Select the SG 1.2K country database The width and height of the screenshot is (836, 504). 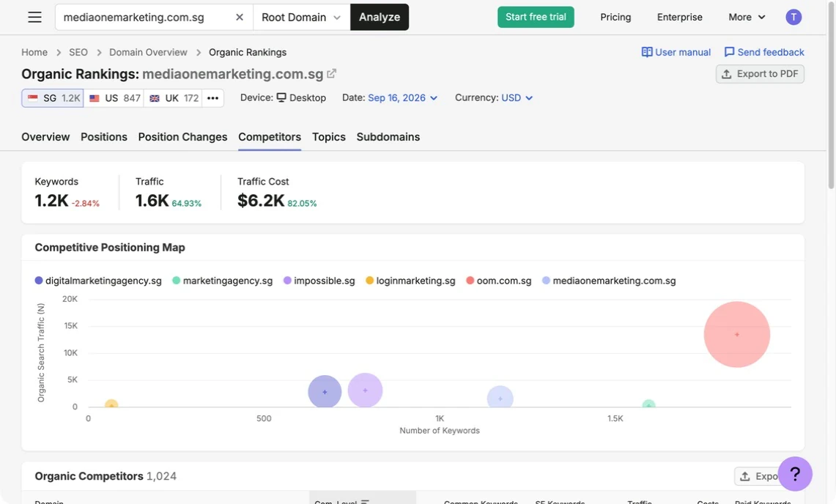click(x=53, y=98)
